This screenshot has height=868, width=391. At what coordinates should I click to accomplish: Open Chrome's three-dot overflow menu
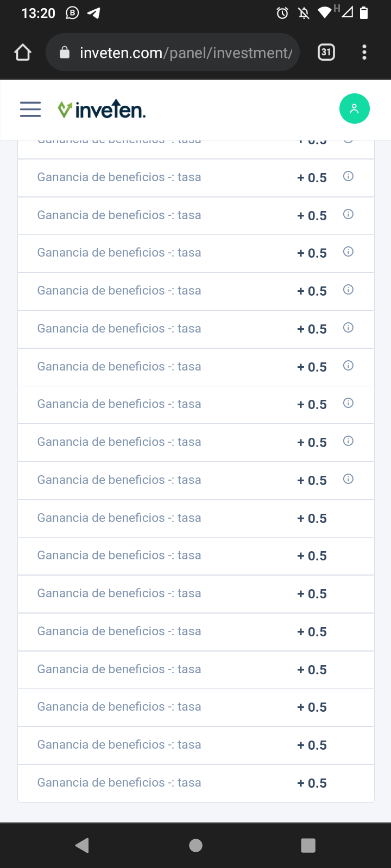tap(364, 52)
